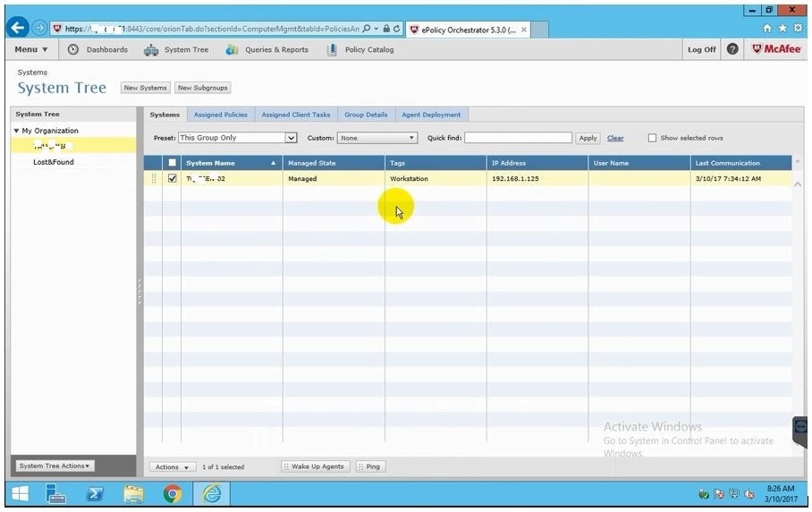Uncheck the selected system row checkbox
Viewport: 812px width, 512px height.
point(173,179)
